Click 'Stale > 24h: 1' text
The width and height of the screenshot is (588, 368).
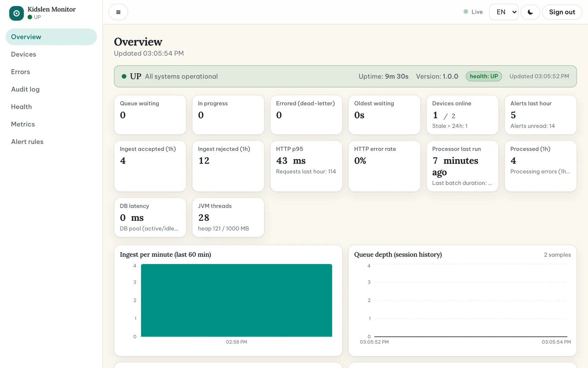[450, 126]
